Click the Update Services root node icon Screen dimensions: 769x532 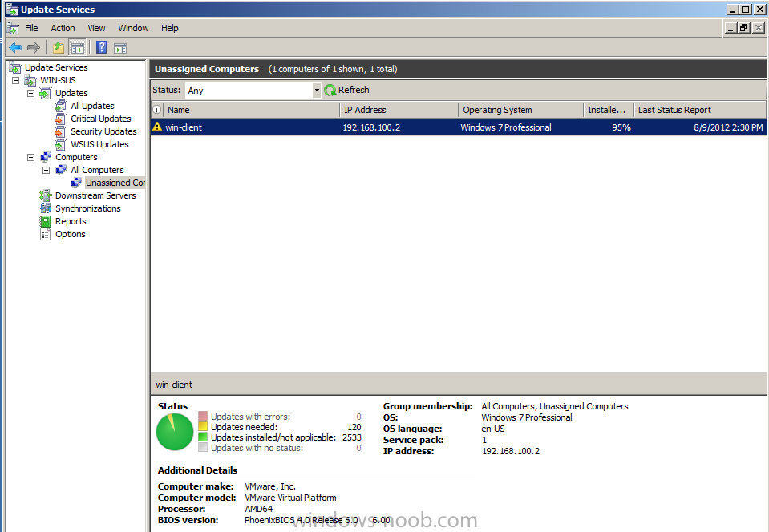click(15, 67)
